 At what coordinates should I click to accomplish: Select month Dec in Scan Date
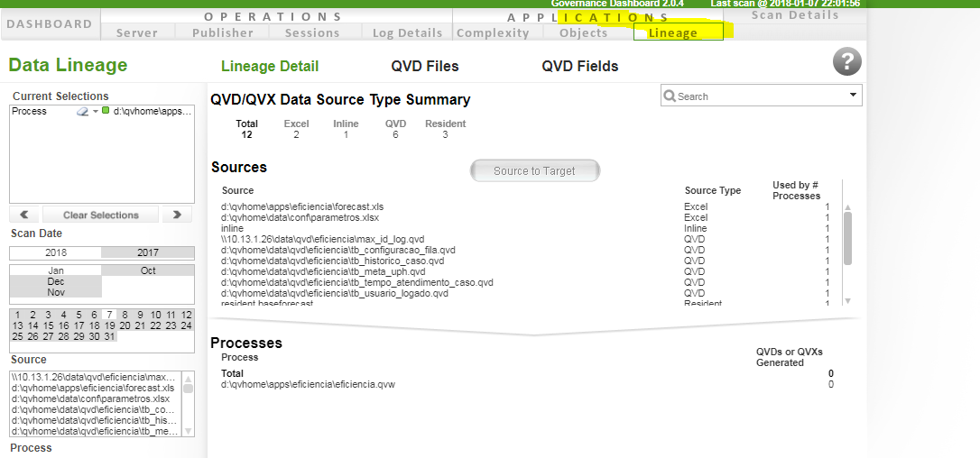point(56,281)
